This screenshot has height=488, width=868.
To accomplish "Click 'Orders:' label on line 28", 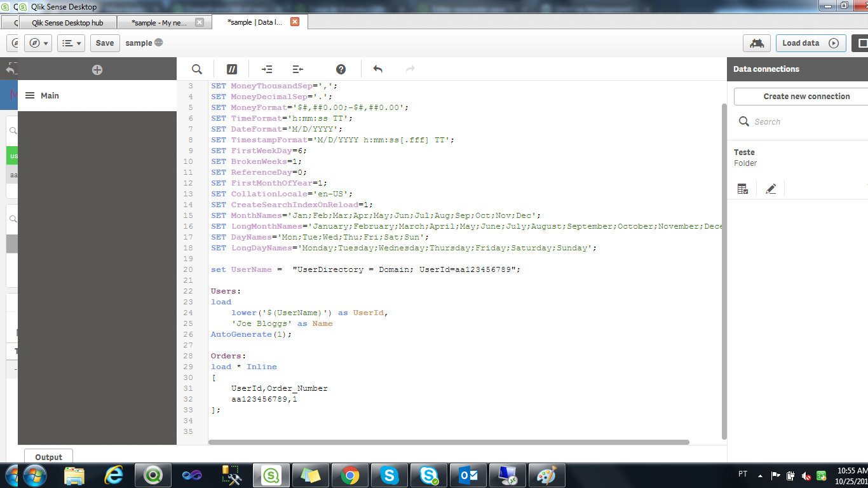I will [x=228, y=356].
